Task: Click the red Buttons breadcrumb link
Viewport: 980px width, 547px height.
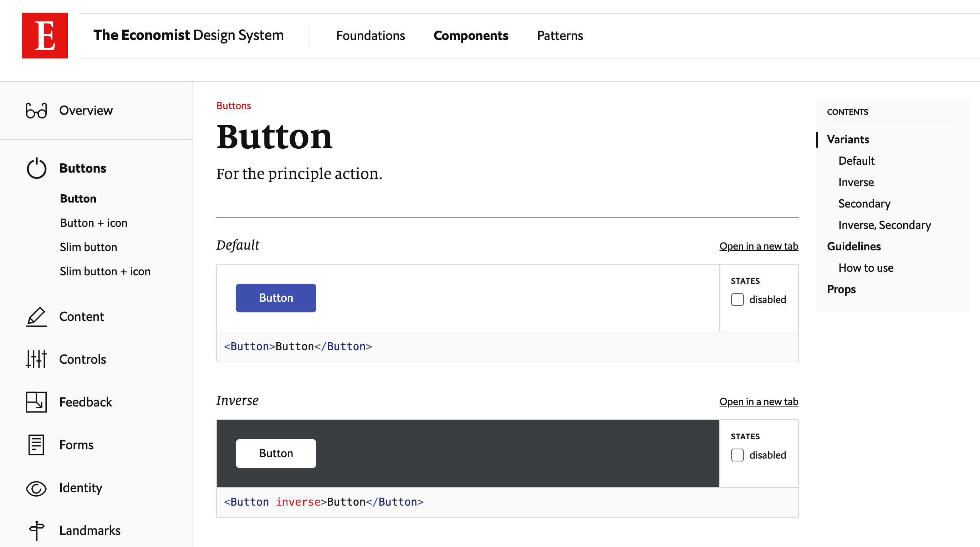Action: click(x=233, y=106)
